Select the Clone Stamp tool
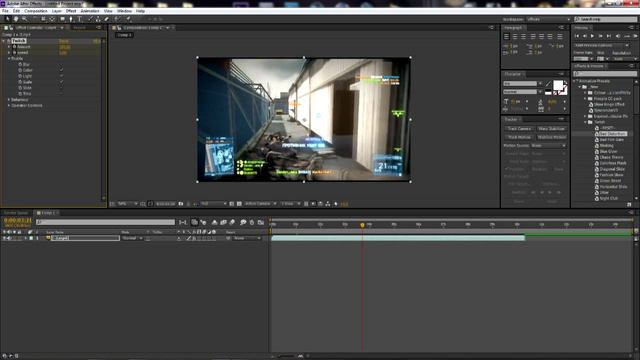 point(98,19)
